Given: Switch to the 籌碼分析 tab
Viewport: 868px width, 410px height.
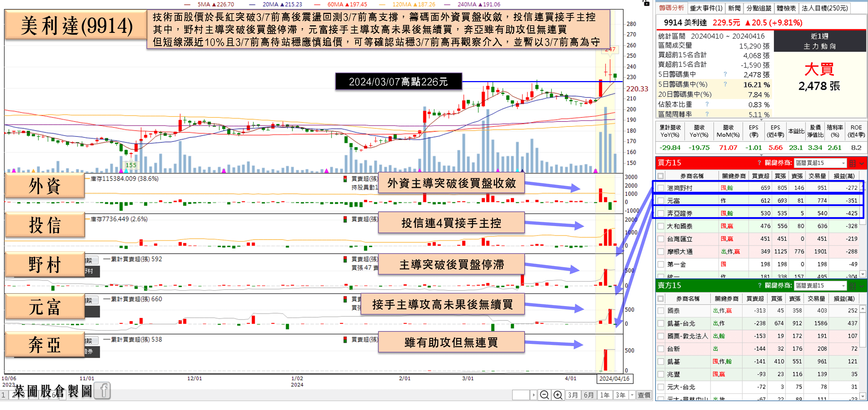Looking at the screenshot, I should [671, 8].
